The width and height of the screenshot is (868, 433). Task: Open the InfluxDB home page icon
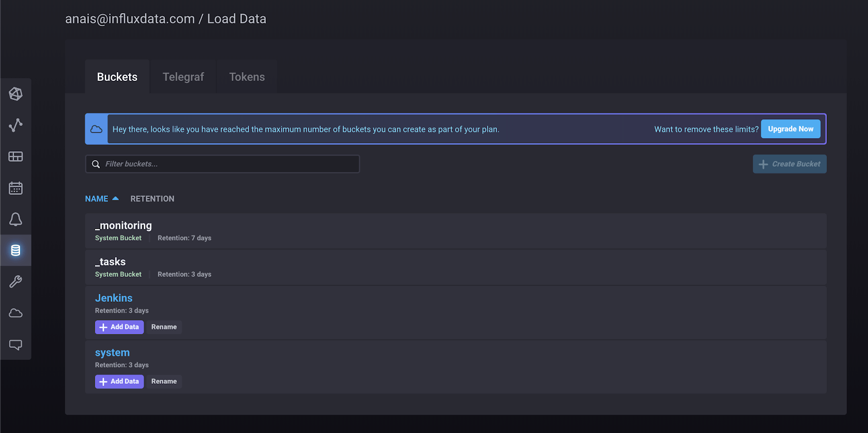coord(16,93)
